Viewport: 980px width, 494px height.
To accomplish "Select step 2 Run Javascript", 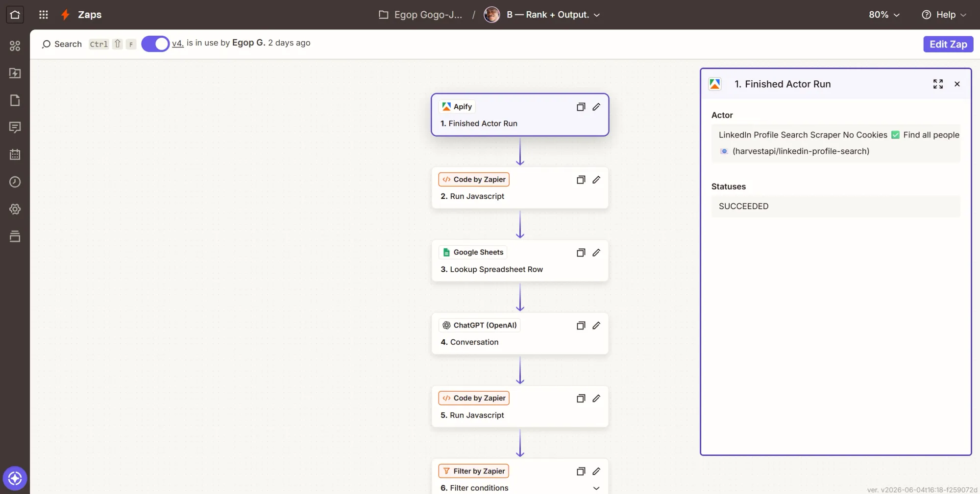I will 520,188.
